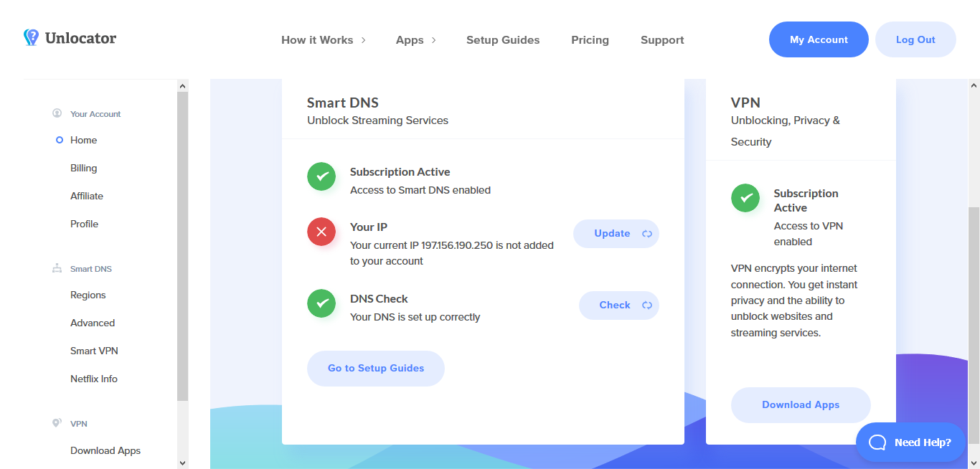Image resolution: width=980 pixels, height=469 pixels.
Task: Open Smart VPN in the sidebar
Action: [x=94, y=351]
